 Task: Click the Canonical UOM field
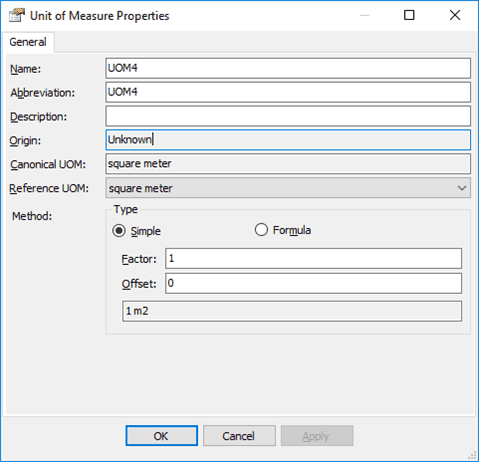coord(288,164)
